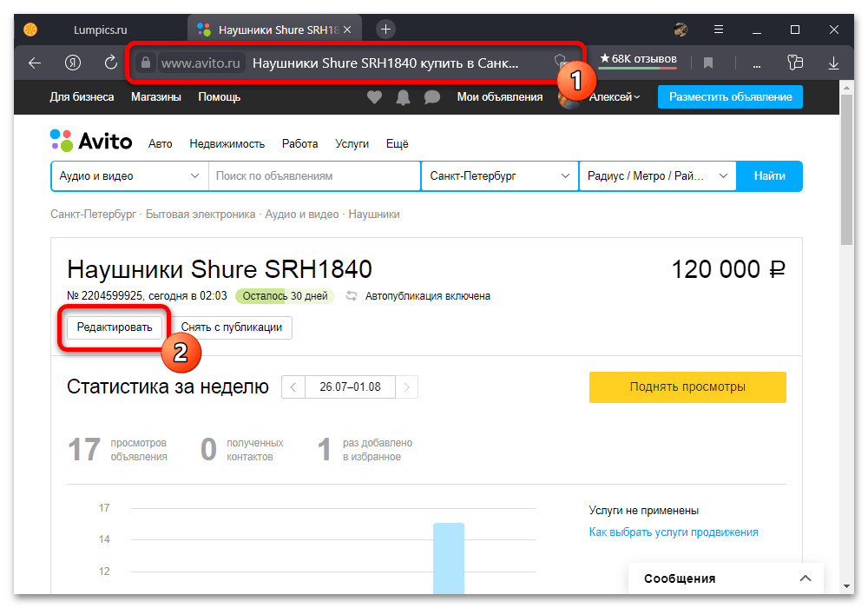Click the scrollbar down arrow
The width and height of the screenshot is (868, 608).
pos(846,585)
